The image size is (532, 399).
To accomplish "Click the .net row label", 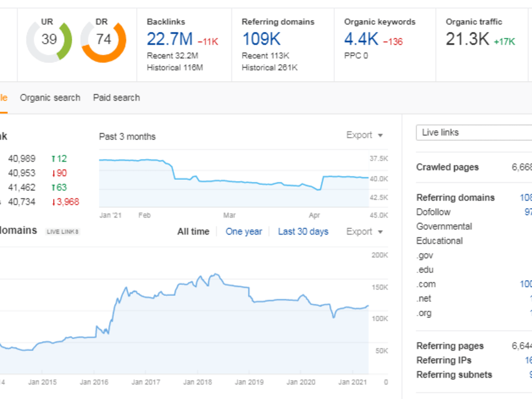I will pyautogui.click(x=423, y=298).
